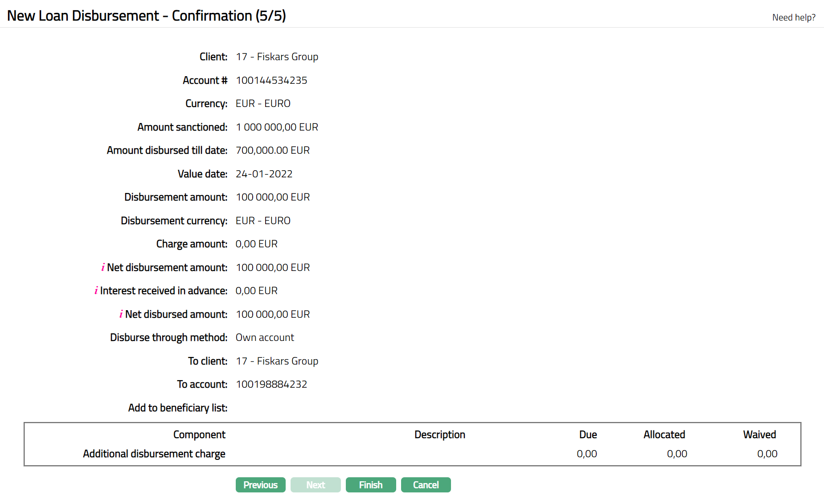Click the Allocated column header
This screenshot has height=504, width=824.
(664, 434)
